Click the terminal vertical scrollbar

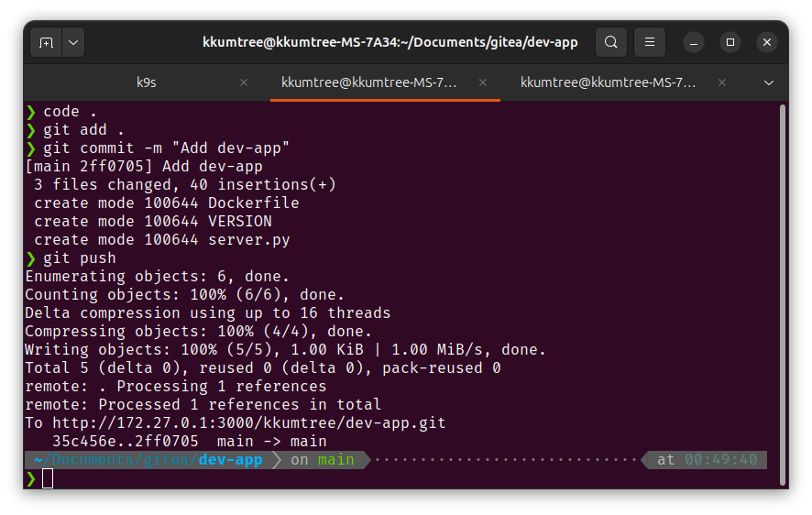tap(783, 295)
